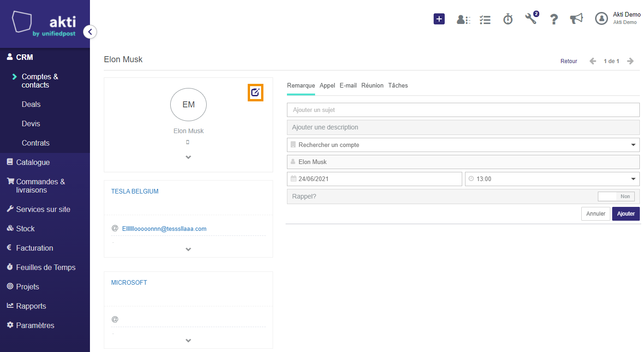Switch to the E-mail tab
The height and width of the screenshot is (352, 644).
click(348, 86)
